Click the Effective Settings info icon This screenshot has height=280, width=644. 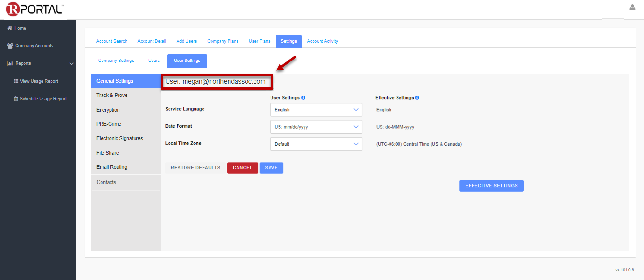pos(417,98)
